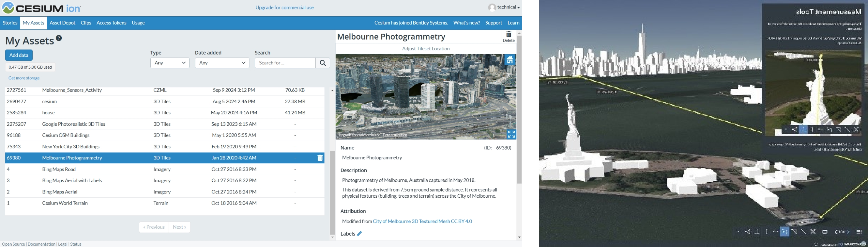Click the Next page button
This screenshot has height=247, width=868.
(x=180, y=227)
